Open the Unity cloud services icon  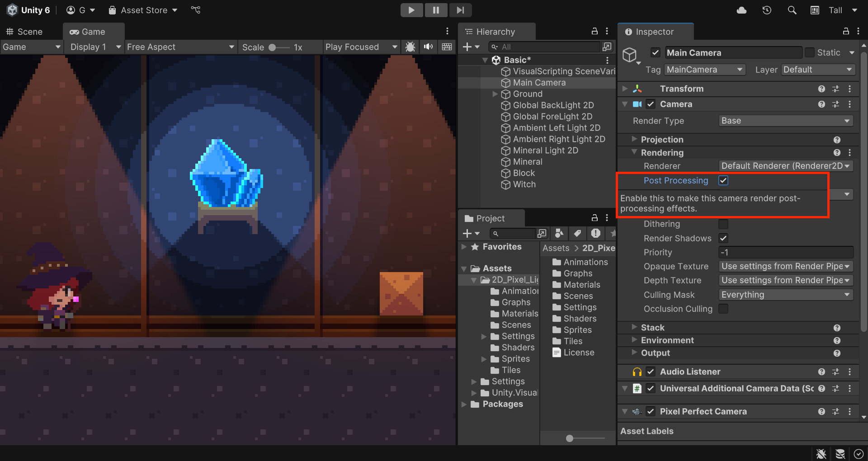[x=741, y=10]
